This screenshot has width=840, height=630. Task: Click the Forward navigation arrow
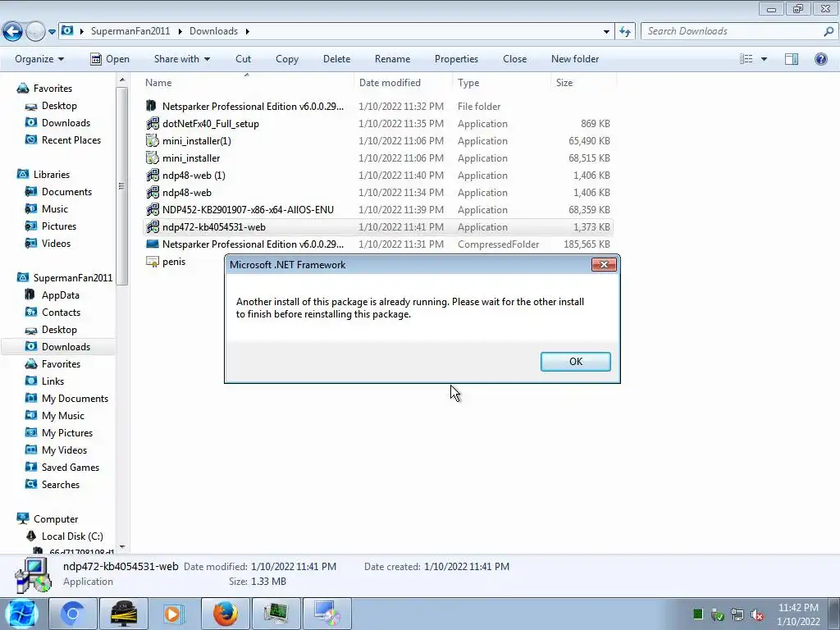35,31
